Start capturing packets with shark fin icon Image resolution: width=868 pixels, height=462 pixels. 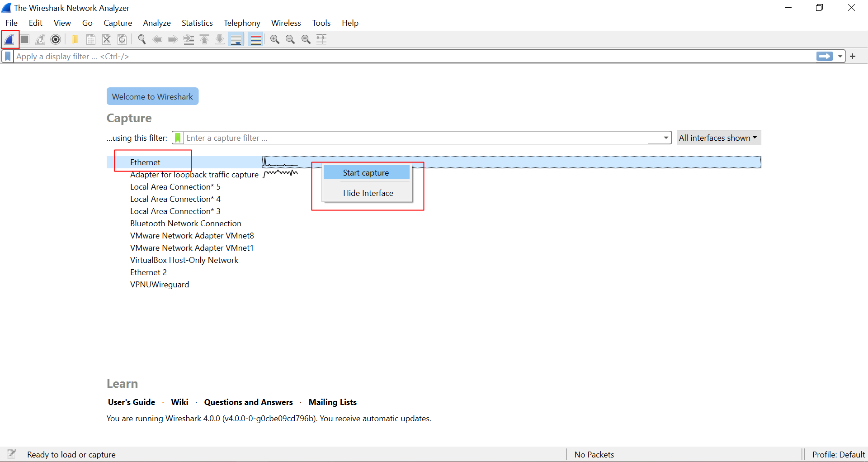(9, 40)
